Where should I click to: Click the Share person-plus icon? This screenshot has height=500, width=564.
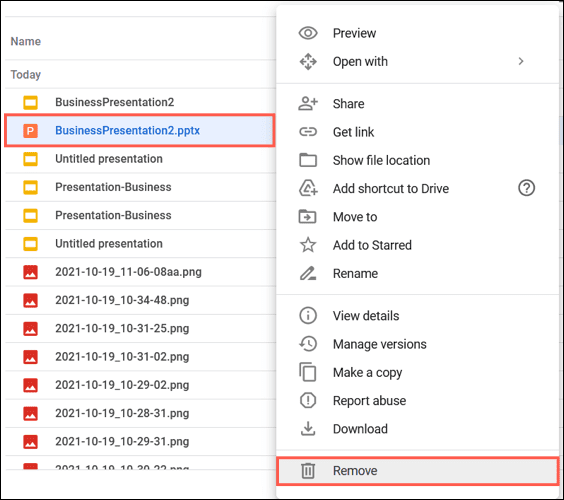click(308, 104)
